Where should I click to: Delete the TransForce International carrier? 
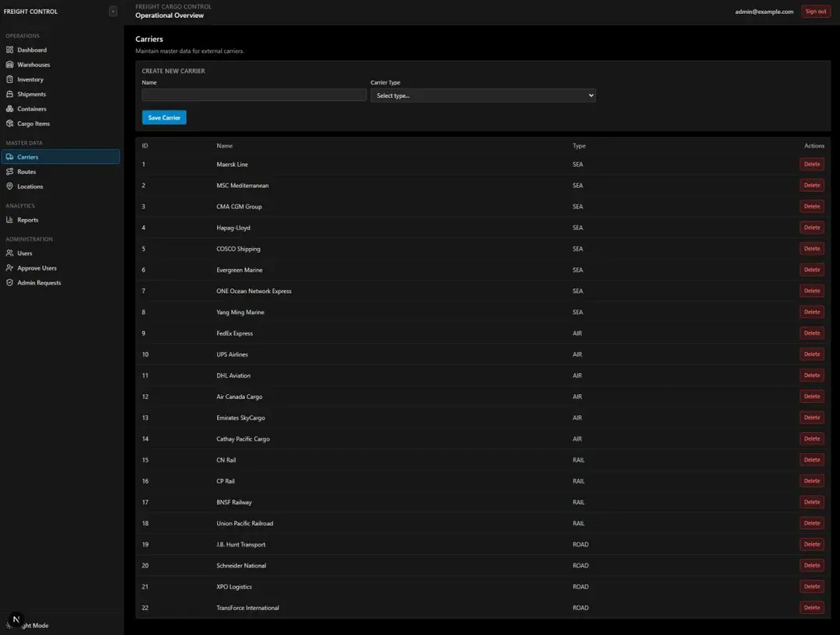[811, 608]
